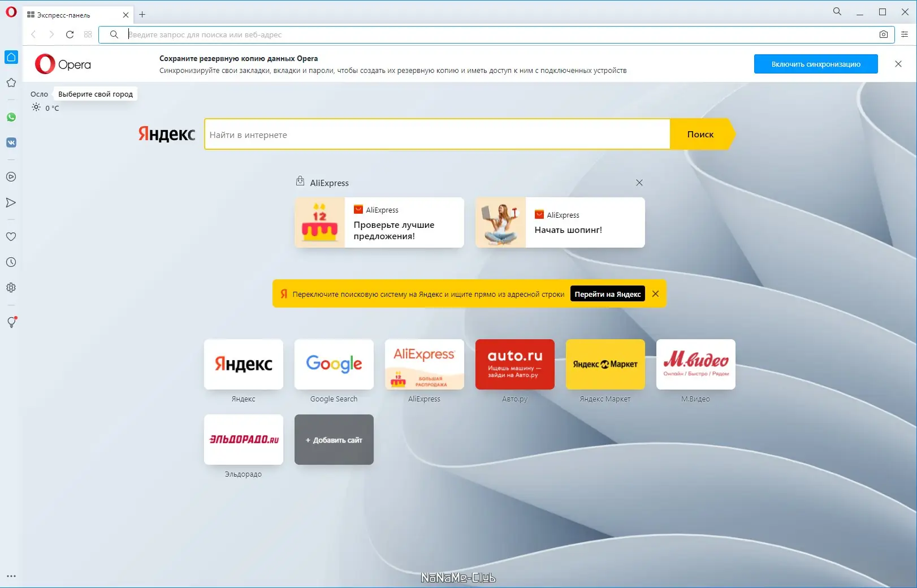Click the sunny weather icon
This screenshot has width=917, height=588.
tap(36, 107)
